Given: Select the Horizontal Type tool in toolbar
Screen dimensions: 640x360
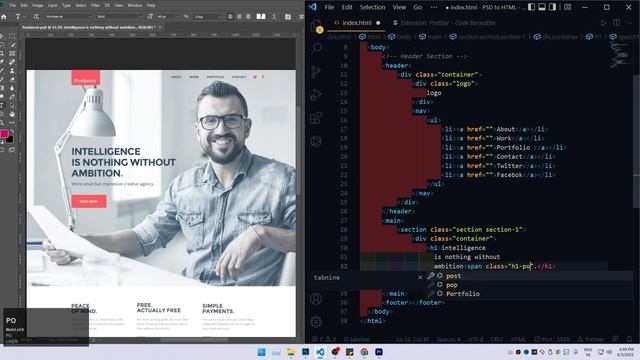Looking at the screenshot, I should (x=2, y=105).
